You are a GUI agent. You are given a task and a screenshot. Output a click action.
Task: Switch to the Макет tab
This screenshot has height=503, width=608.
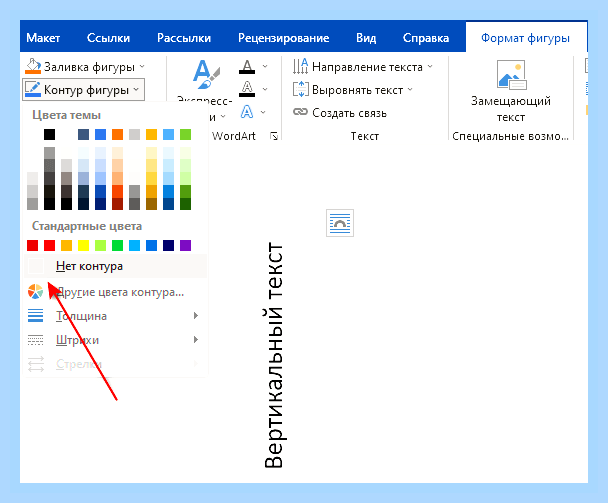tap(43, 38)
